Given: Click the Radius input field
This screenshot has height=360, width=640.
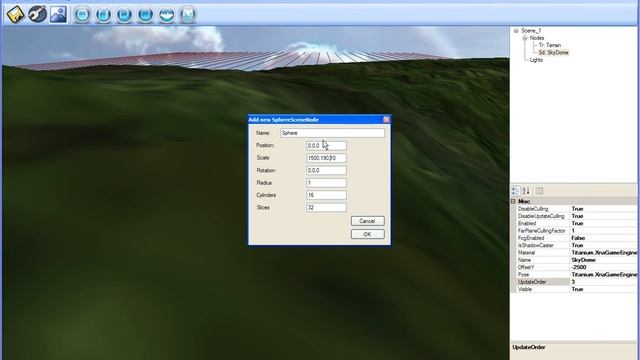Looking at the screenshot, I should 326,183.
